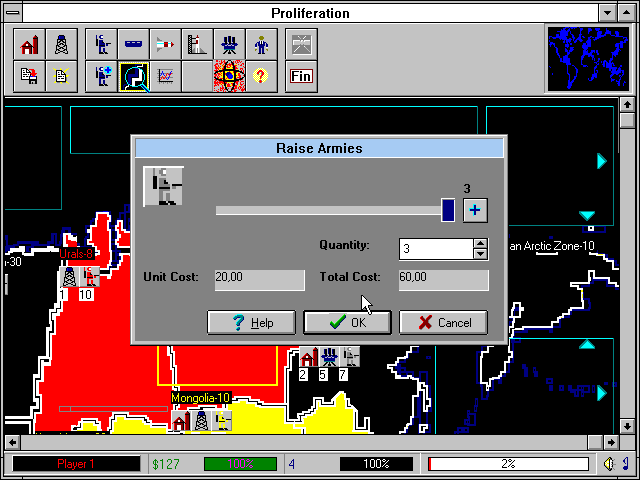Click the soldier picture in Raise Armies dialog
Image resolution: width=640 pixels, height=480 pixels.
163,186
